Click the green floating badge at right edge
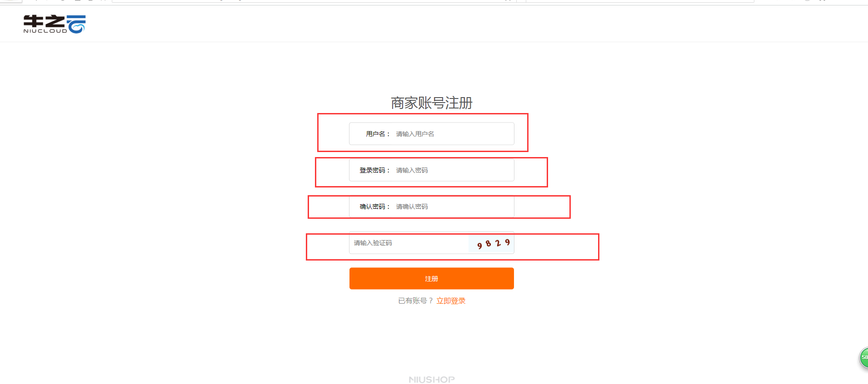This screenshot has width=868, height=384. [863, 358]
